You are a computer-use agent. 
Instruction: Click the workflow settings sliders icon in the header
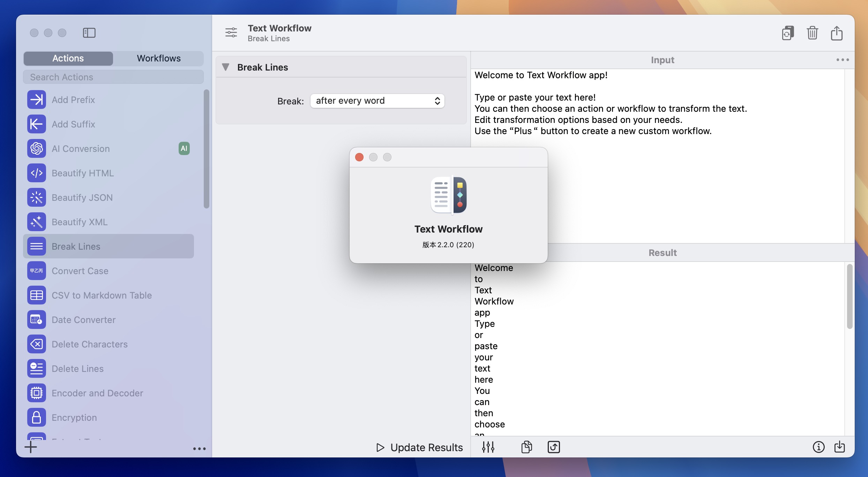click(x=231, y=33)
